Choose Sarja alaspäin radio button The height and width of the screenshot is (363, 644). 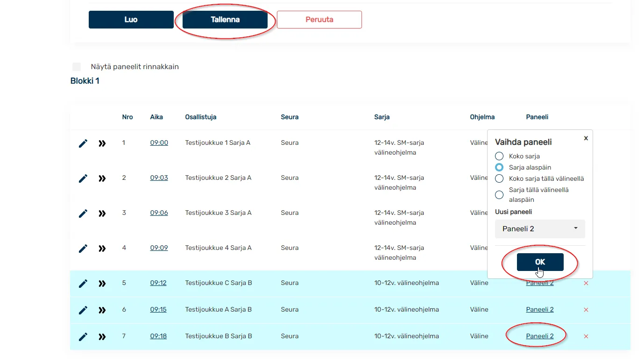499,167
